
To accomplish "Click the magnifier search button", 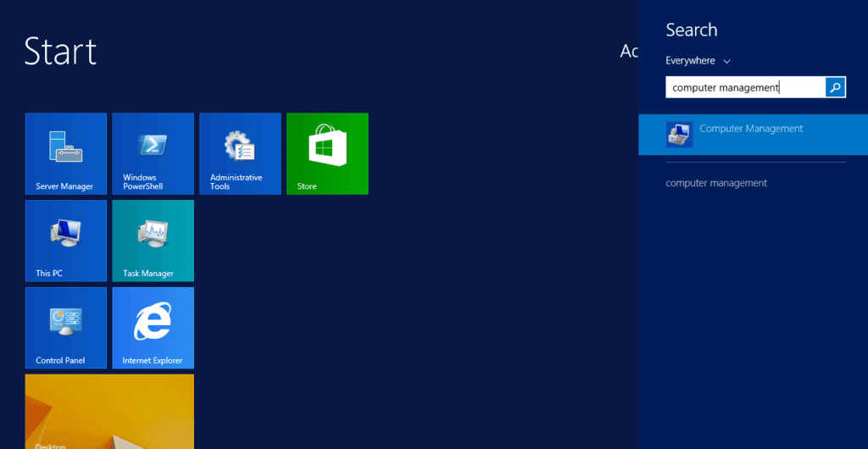I will click(835, 87).
